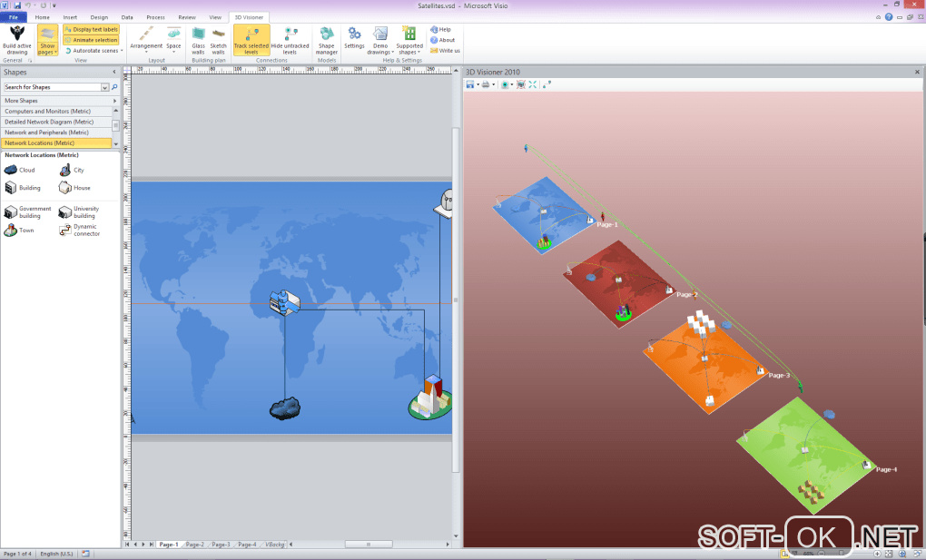Click Build active drawing icon
Viewport: 926px width, 560px height.
(x=17, y=40)
